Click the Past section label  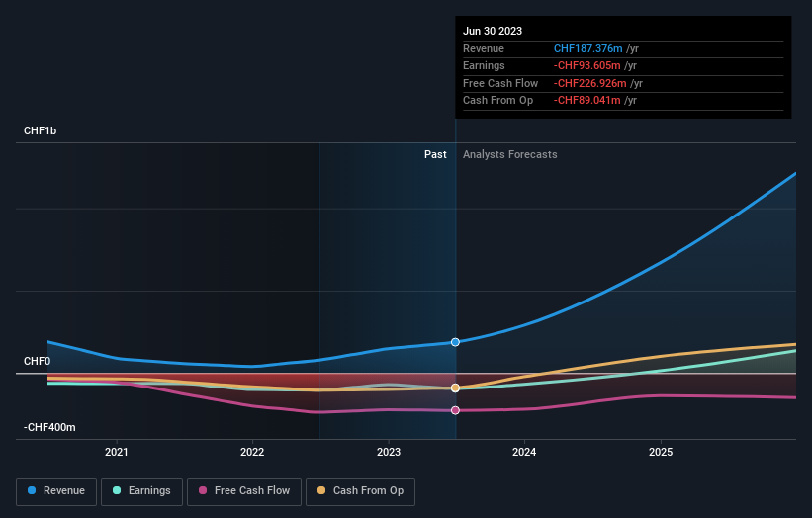point(435,155)
